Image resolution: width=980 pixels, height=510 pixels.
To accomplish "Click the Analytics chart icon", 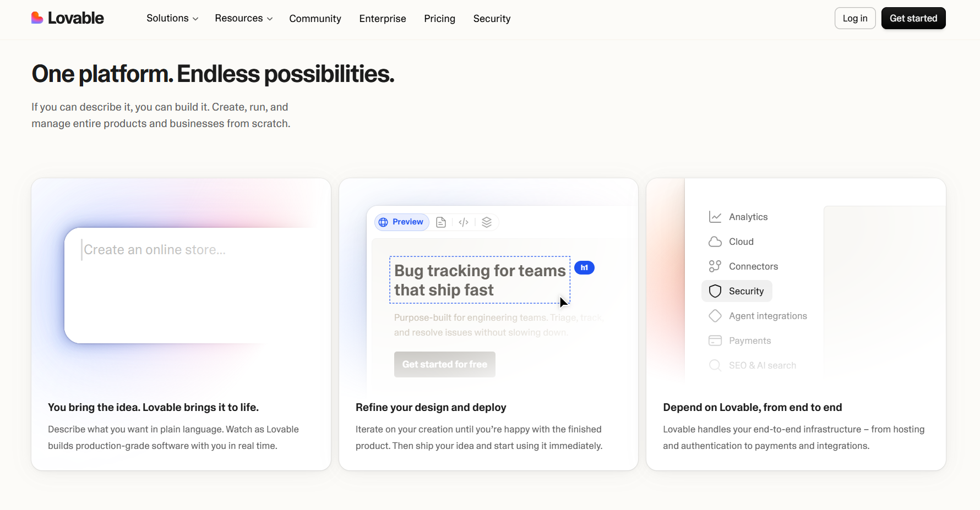I will 715,217.
